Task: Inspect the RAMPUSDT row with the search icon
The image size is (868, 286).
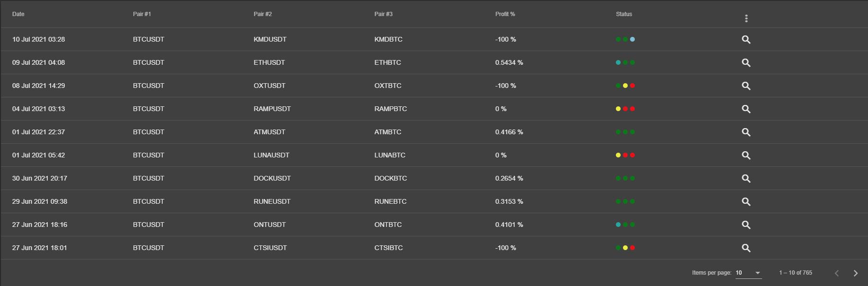Action: point(746,109)
